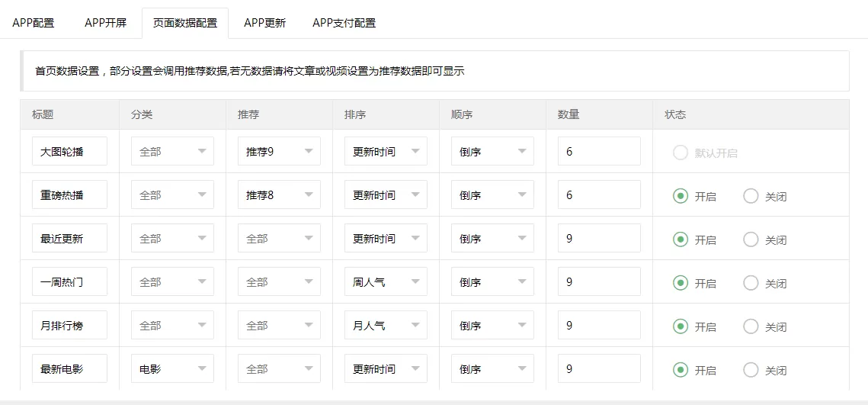Choose 开启 for the 最新电影 row
Screen dimensions: 868x405
(681, 370)
